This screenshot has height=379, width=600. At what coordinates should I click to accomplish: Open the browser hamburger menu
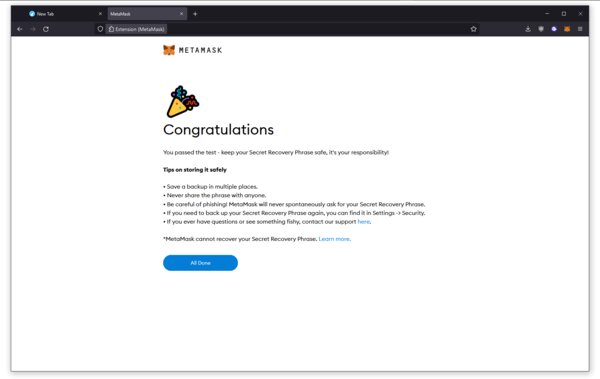pyautogui.click(x=580, y=29)
